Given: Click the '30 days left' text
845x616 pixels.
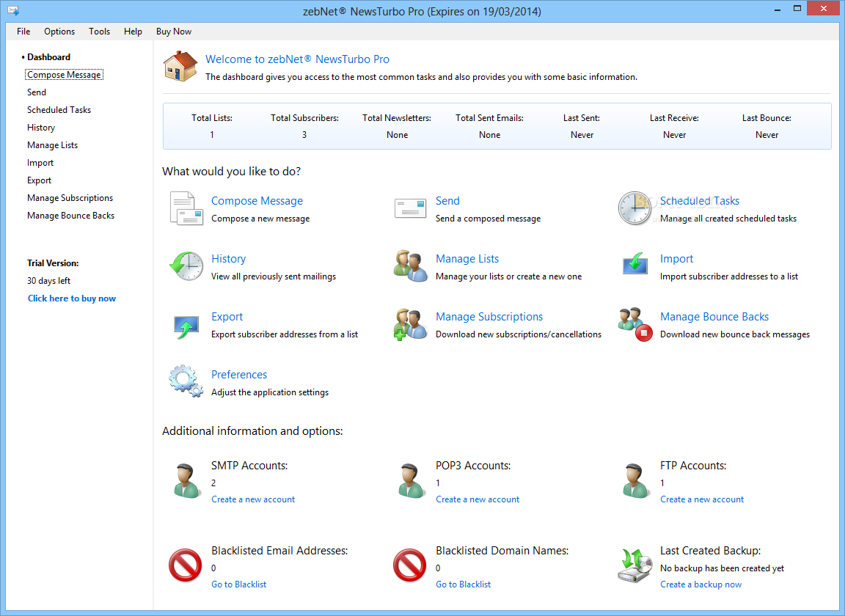Looking at the screenshot, I should pyautogui.click(x=48, y=281).
